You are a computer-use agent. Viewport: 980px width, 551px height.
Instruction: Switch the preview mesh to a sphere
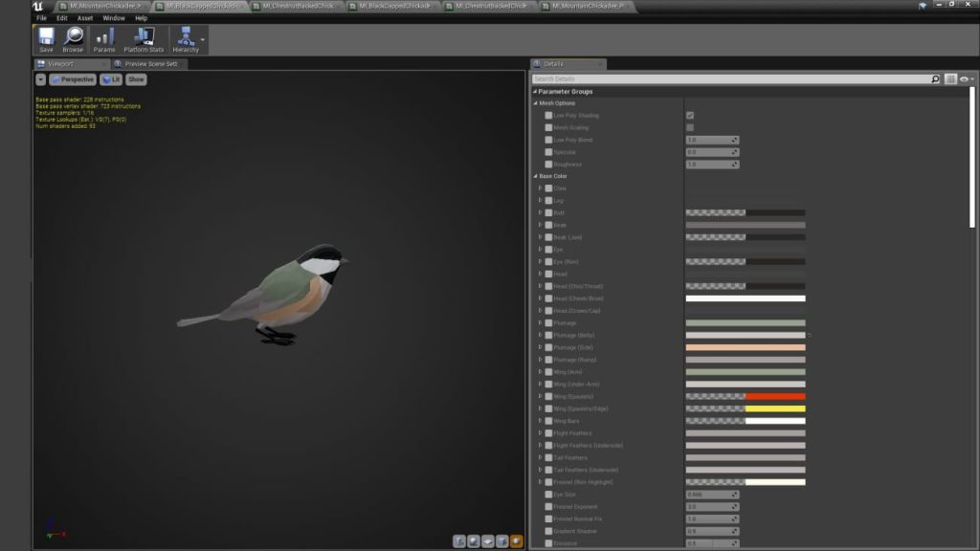tap(473, 540)
